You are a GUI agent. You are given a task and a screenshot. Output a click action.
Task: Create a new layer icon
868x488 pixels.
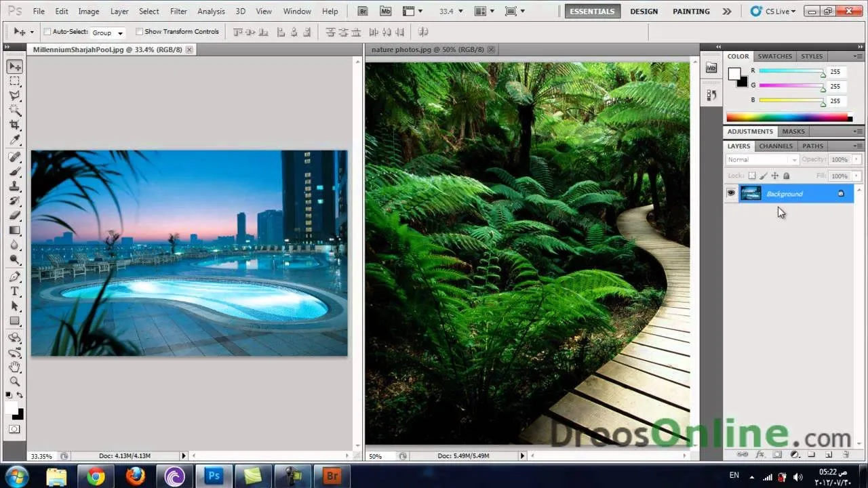tap(829, 455)
